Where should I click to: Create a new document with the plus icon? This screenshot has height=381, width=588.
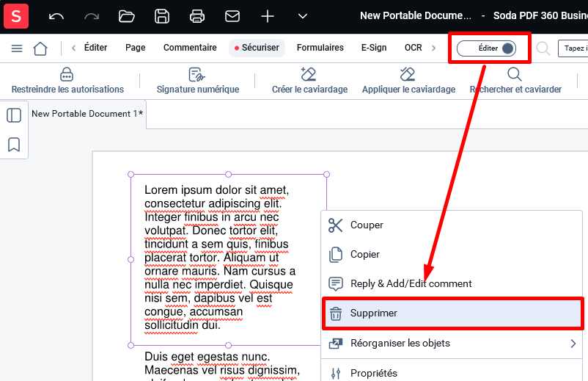pyautogui.click(x=268, y=16)
